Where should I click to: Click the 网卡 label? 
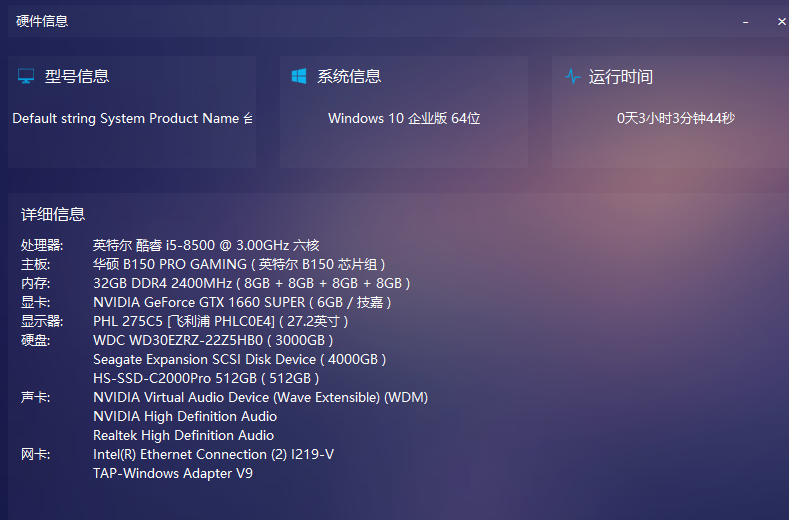pos(35,455)
